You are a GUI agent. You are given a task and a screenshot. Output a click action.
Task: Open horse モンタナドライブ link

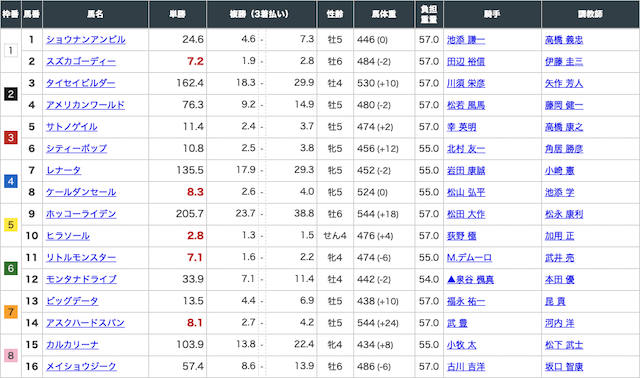(81, 279)
